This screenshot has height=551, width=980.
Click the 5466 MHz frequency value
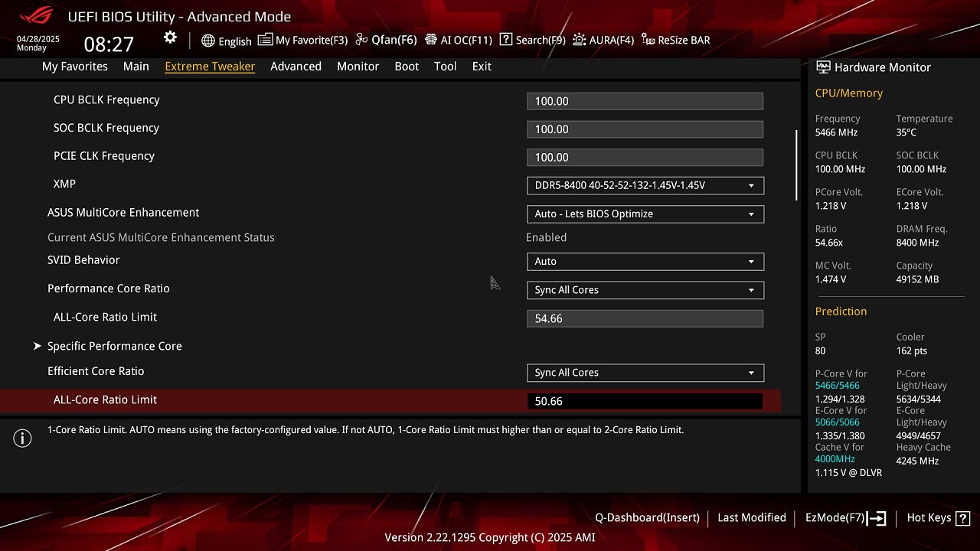[x=837, y=132]
